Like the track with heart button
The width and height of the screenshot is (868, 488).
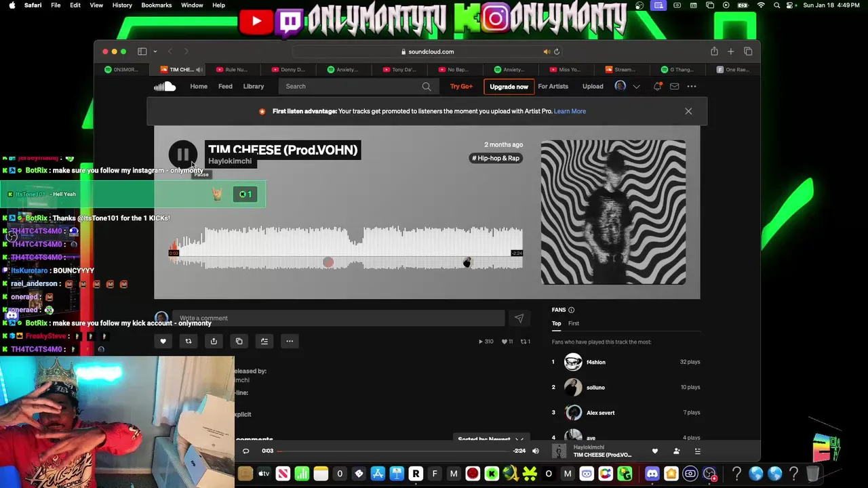click(x=163, y=341)
